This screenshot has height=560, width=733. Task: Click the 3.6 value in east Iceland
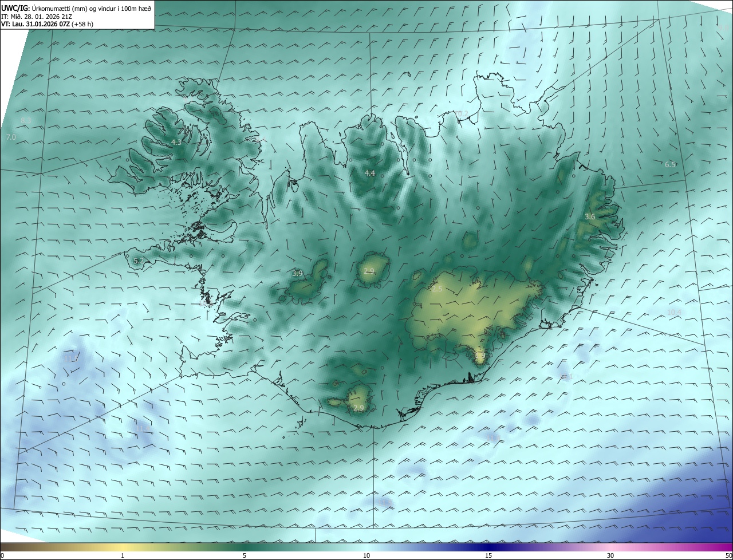[x=590, y=216]
